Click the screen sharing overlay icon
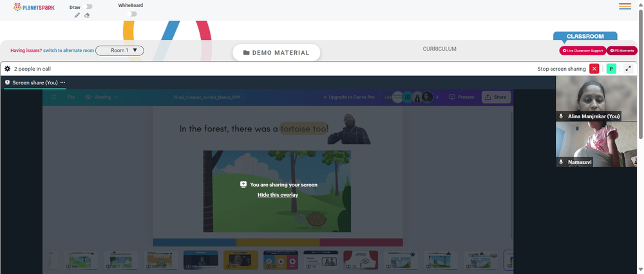 pyautogui.click(x=243, y=185)
